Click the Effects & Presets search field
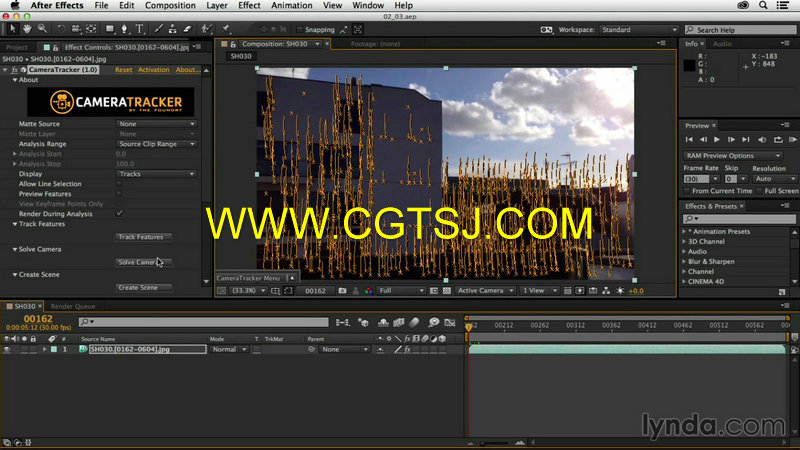Screen dimensions: 800x450 pyautogui.click(x=739, y=219)
